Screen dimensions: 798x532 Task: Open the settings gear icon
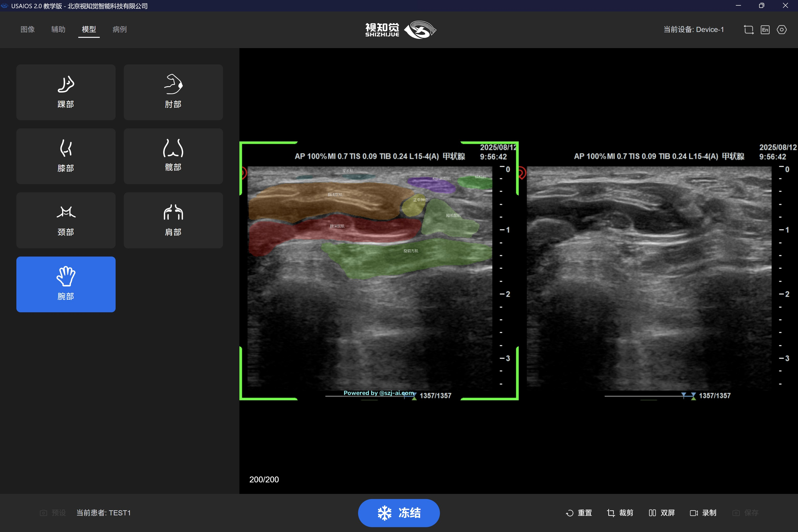(781, 29)
